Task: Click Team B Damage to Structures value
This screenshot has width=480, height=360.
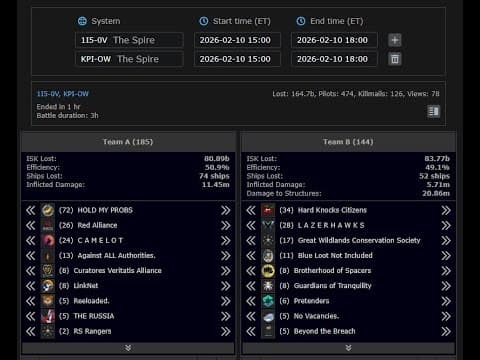Action: point(436,193)
